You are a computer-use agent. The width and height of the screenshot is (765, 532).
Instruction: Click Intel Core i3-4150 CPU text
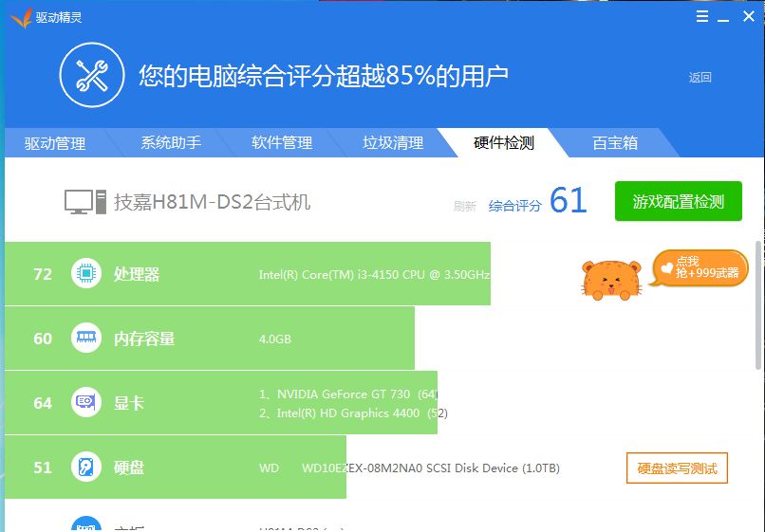click(374, 274)
